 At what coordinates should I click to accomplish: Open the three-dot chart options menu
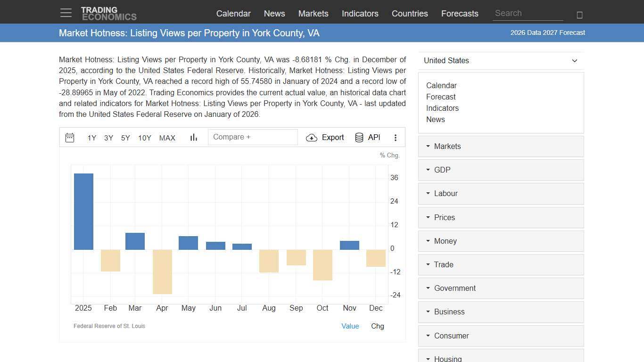[396, 137]
